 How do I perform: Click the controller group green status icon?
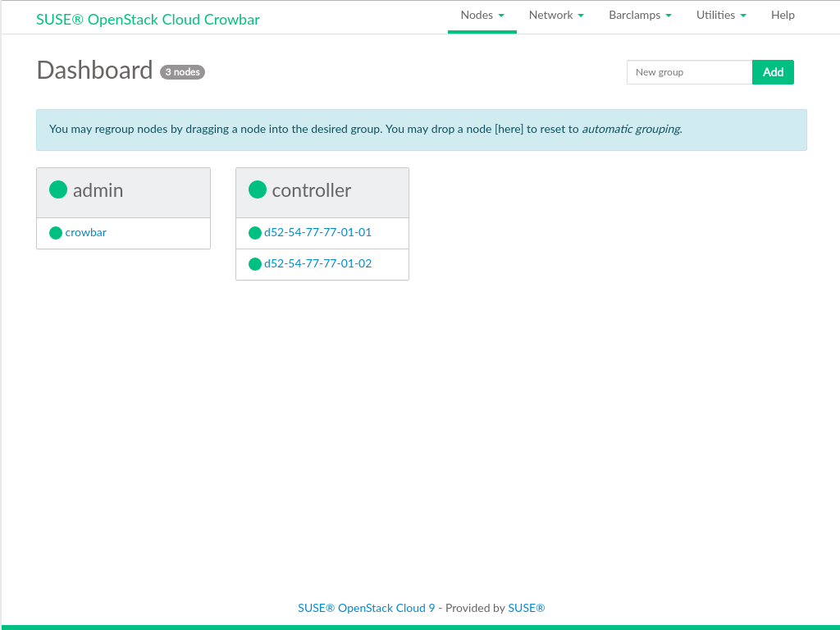tap(258, 189)
